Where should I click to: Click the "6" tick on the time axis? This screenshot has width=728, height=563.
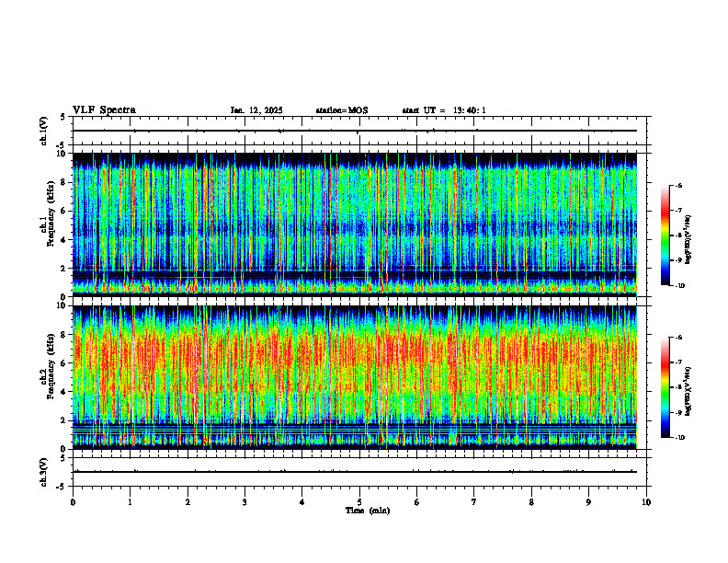417,502
